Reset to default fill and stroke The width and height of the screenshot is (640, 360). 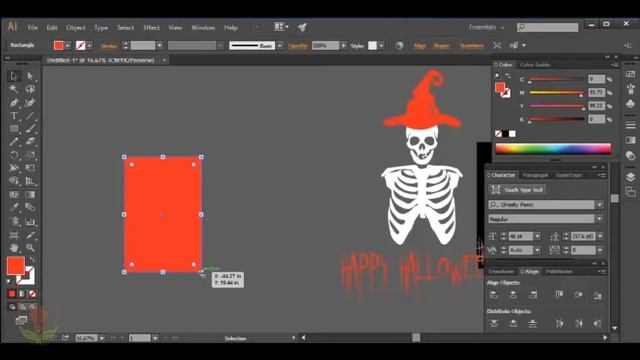pyautogui.click(x=9, y=281)
